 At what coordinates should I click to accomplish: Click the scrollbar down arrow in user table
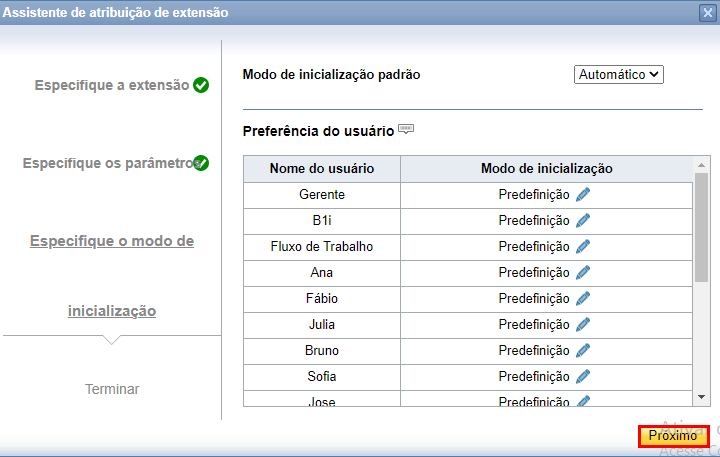[x=701, y=397]
